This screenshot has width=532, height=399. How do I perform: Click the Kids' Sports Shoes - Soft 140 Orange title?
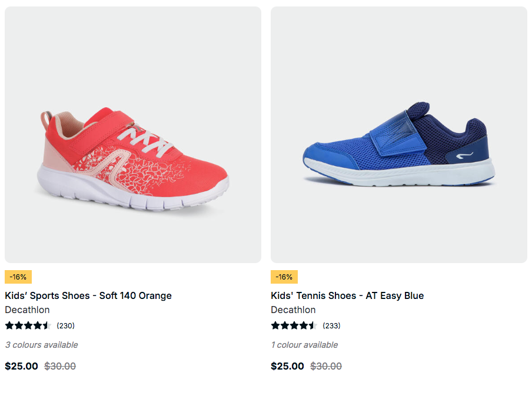[x=88, y=295]
